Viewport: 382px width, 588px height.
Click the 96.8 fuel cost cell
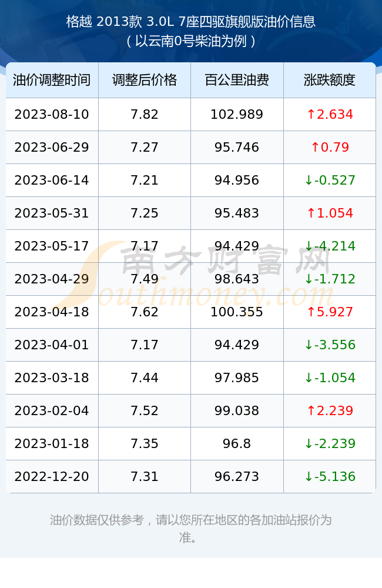237,443
